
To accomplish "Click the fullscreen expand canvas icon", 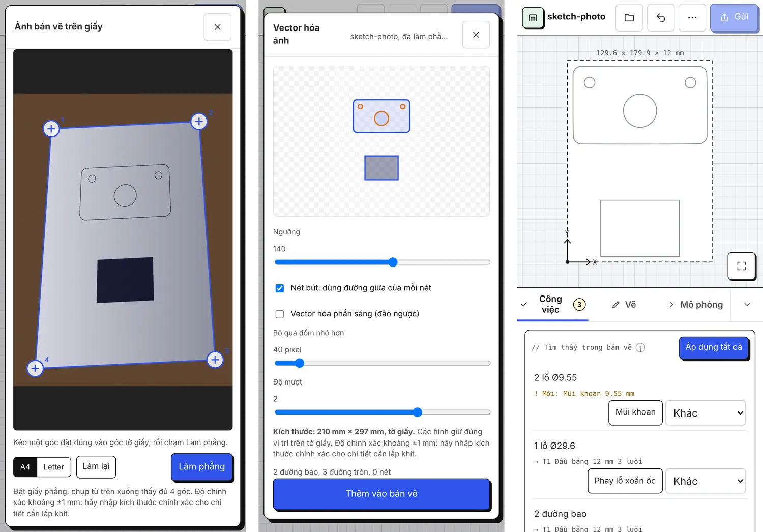I will pyautogui.click(x=742, y=266).
